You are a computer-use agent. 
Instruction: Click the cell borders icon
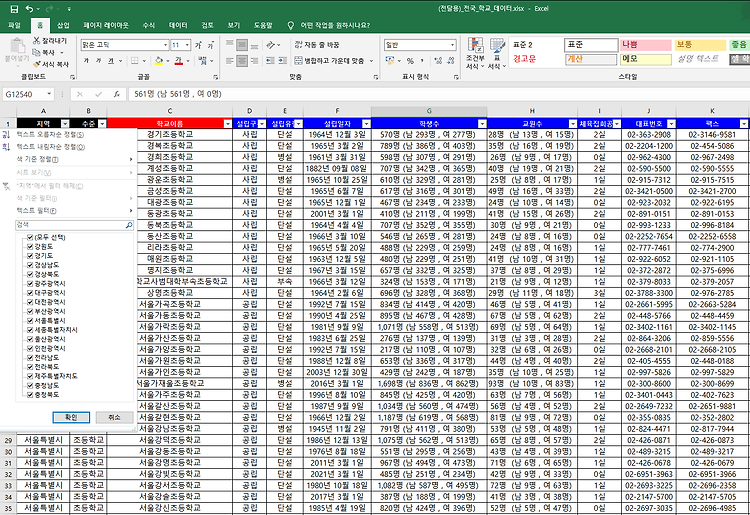[134, 61]
